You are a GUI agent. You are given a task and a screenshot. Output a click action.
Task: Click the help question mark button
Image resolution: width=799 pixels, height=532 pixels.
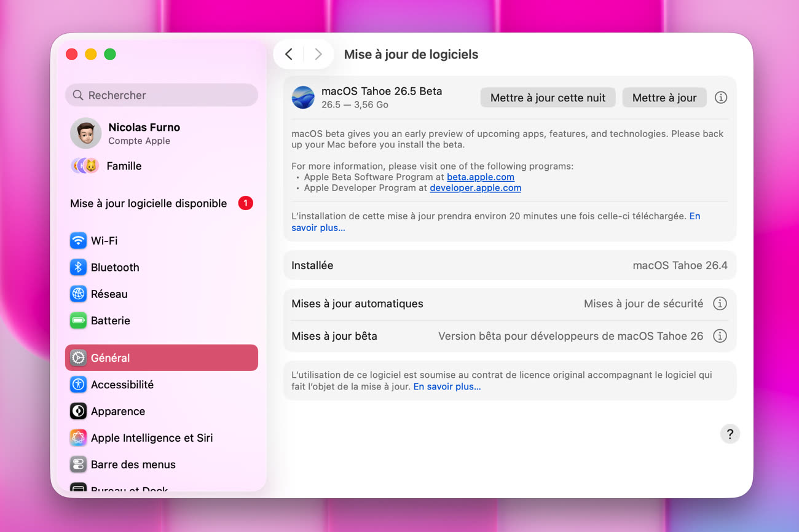pos(730,434)
